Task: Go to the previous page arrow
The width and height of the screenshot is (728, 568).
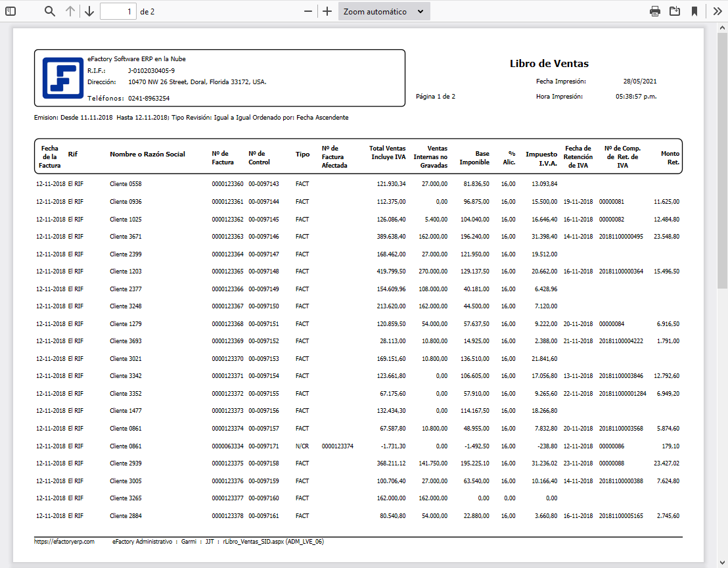Action: pyautogui.click(x=70, y=11)
